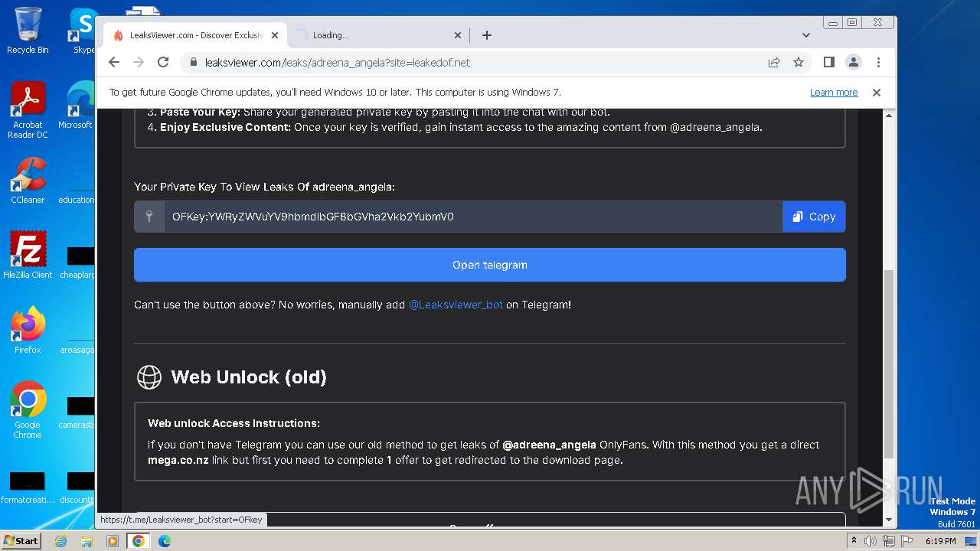Open Internet Explorer from taskbar

point(61,541)
